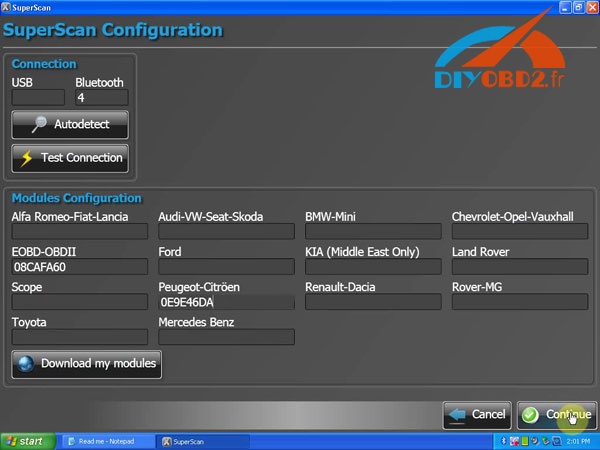
Task: Click the Renault-Dacia module field
Action: (373, 302)
